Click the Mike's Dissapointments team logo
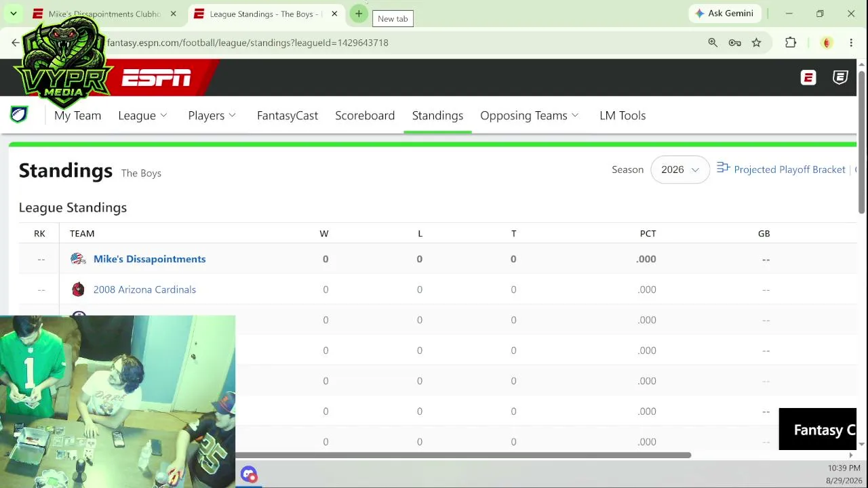868x488 pixels. (79, 259)
